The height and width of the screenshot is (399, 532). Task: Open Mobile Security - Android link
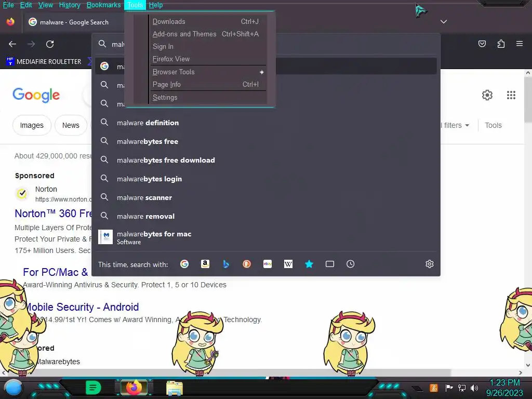83,307
